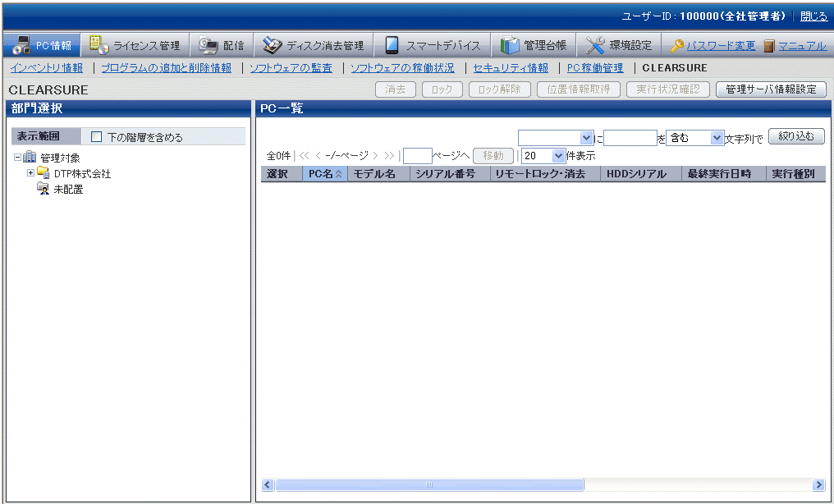Select 管理対象 in department tree
Image resolution: width=834 pixels, height=504 pixels.
tap(60, 158)
